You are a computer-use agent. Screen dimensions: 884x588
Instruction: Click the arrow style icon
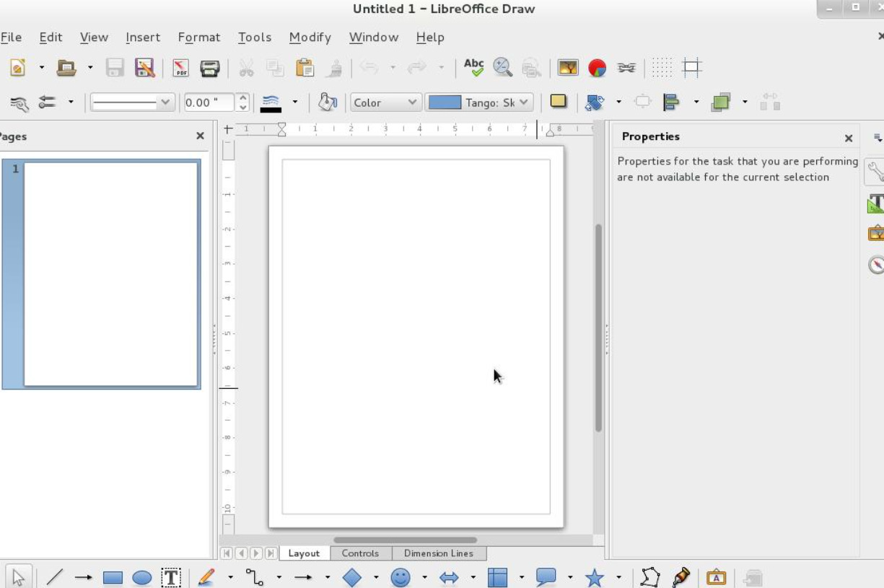pyautogui.click(x=48, y=102)
